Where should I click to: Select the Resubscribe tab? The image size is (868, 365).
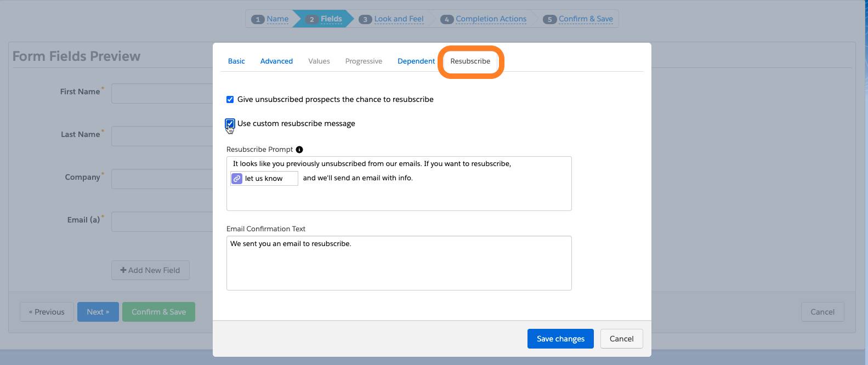point(470,61)
